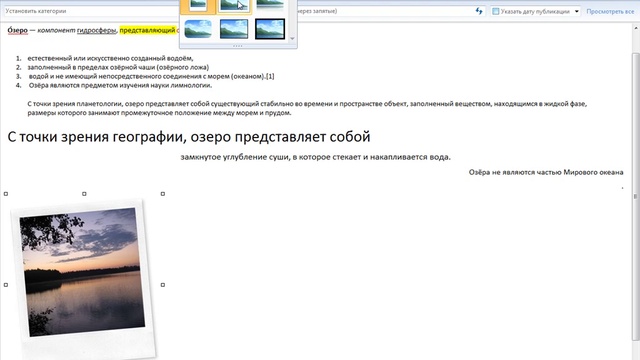Click list item 'Озёра являются предметом изучения'

coord(120,85)
